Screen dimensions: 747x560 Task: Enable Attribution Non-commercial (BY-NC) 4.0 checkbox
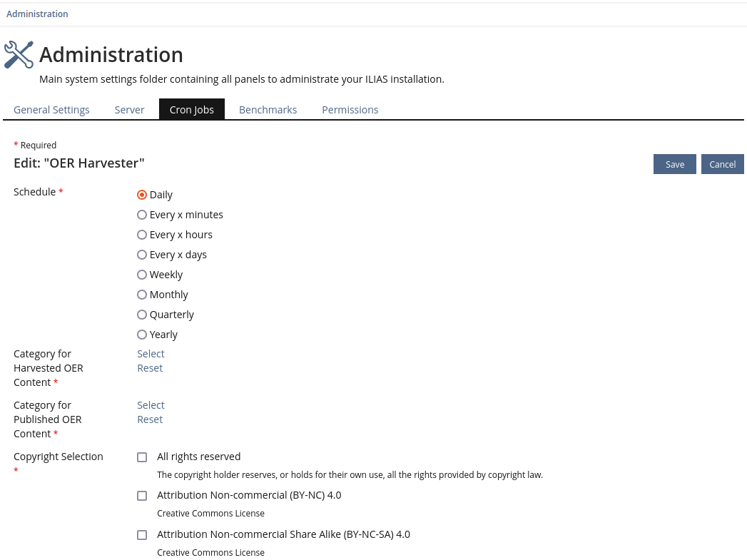(142, 496)
